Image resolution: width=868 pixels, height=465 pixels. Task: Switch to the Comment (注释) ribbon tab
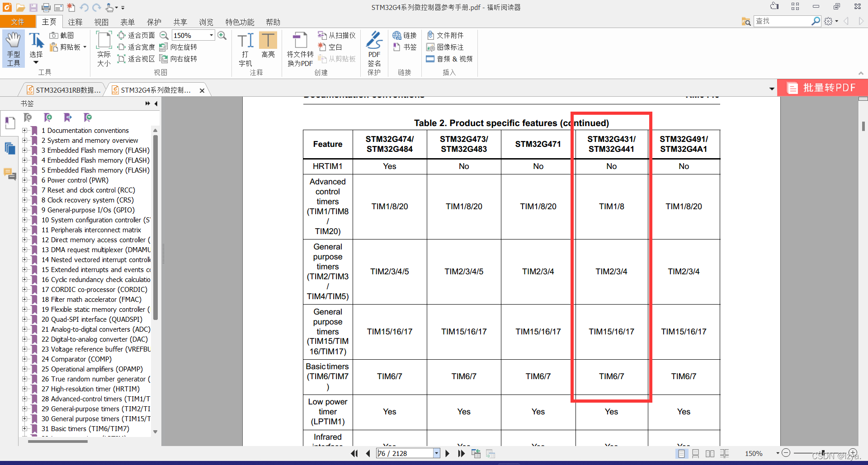75,22
